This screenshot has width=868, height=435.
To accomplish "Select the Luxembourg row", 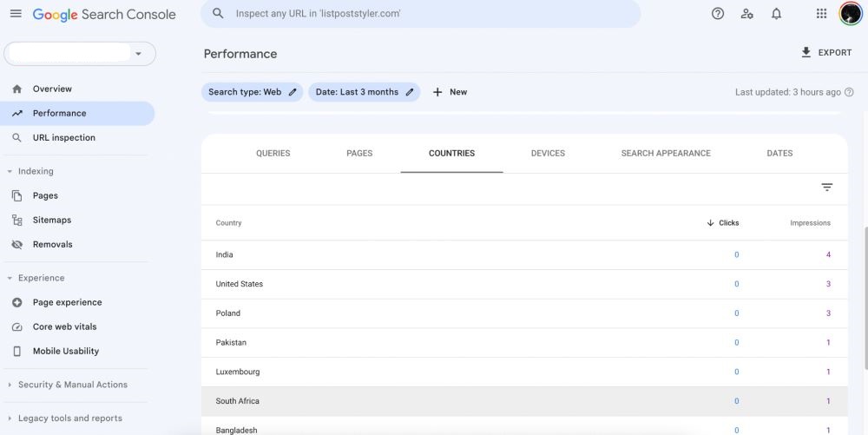I will [x=524, y=372].
